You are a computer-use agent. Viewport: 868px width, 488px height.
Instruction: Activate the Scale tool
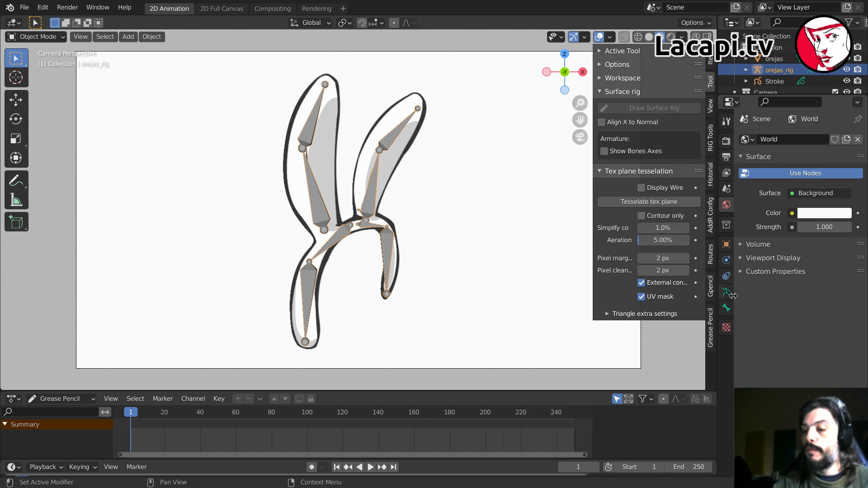16,138
